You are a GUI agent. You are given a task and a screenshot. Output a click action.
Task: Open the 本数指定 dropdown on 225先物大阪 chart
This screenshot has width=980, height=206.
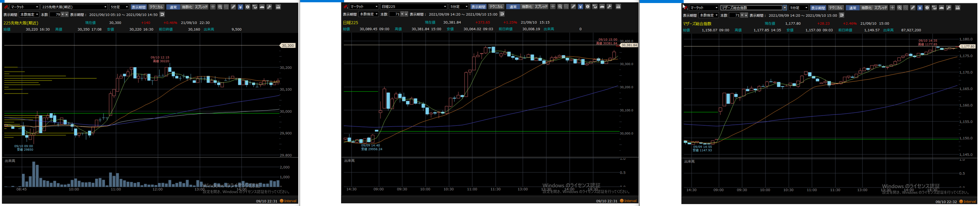(37, 14)
